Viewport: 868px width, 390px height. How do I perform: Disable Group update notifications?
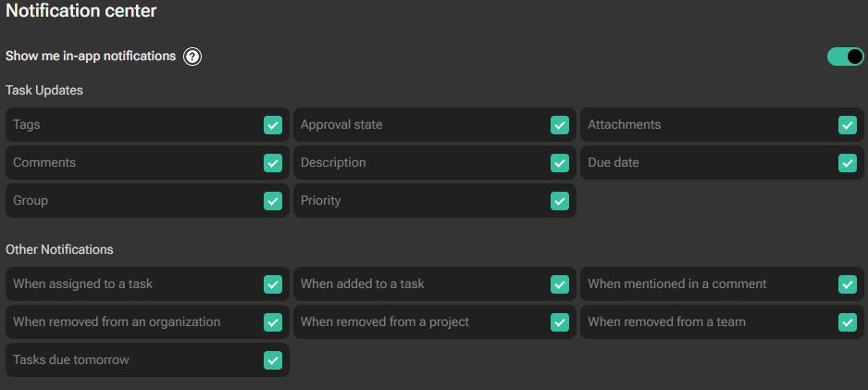point(273,201)
